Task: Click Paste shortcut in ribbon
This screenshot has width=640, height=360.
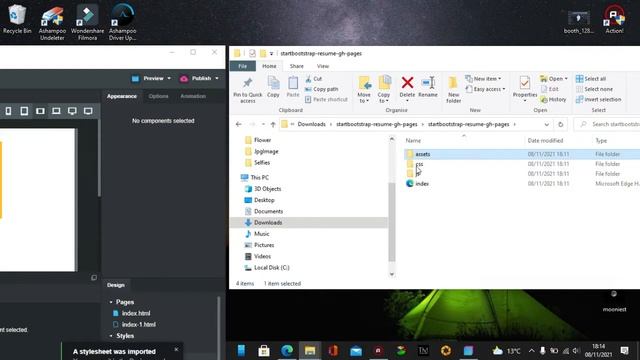Action: point(326,99)
